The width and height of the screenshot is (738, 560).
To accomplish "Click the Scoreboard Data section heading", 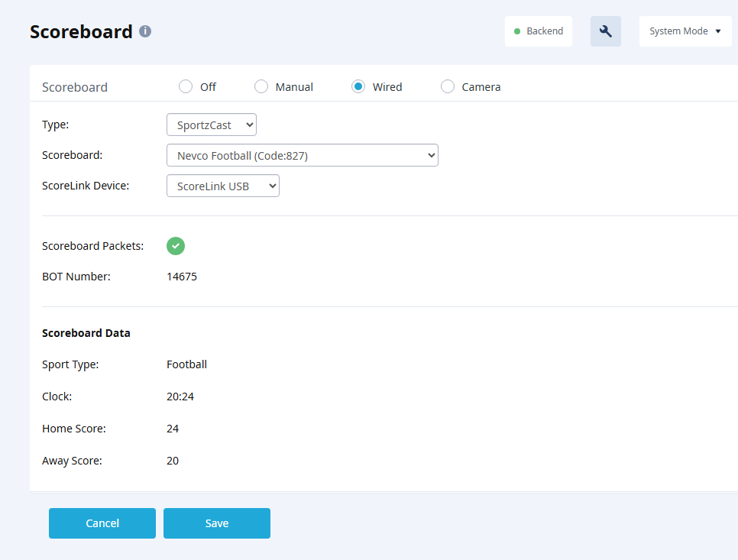I will [x=86, y=333].
